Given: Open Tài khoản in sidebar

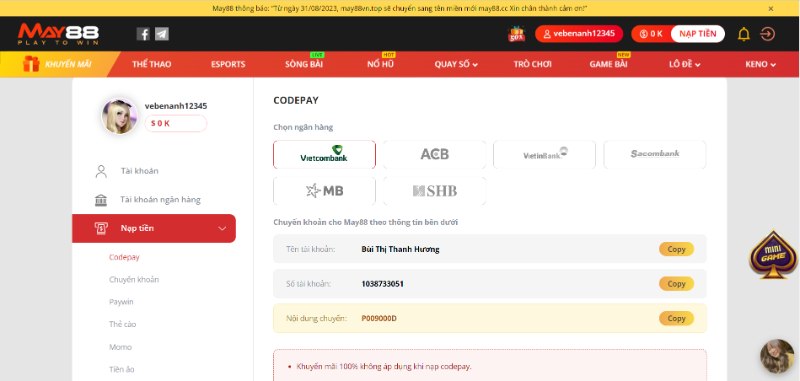Looking at the screenshot, I should click(139, 171).
